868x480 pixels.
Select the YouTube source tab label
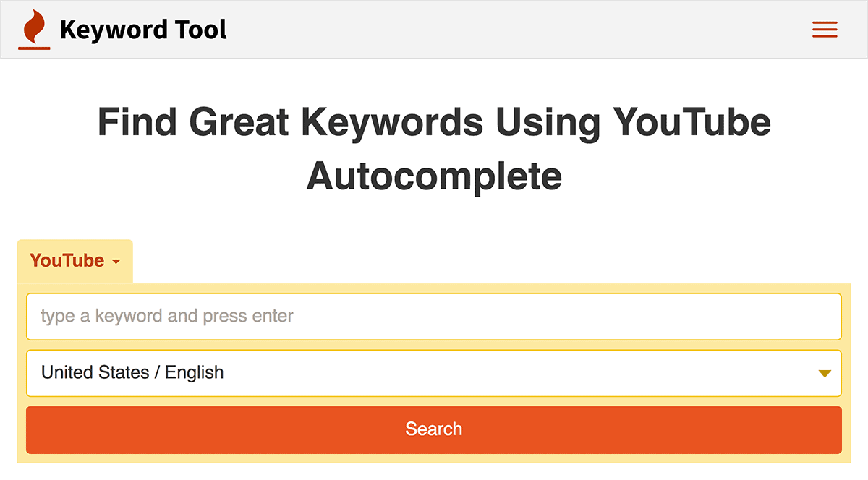pos(67,261)
